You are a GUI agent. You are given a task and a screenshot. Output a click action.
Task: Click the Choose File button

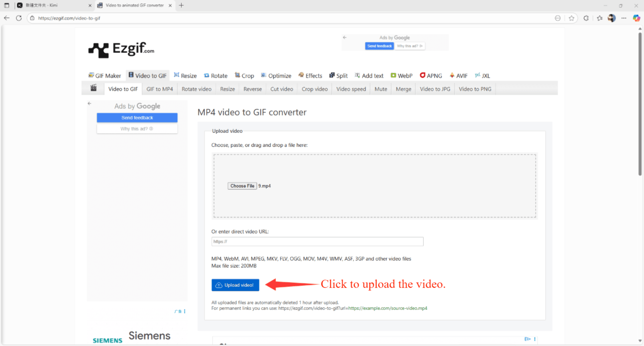coord(242,186)
